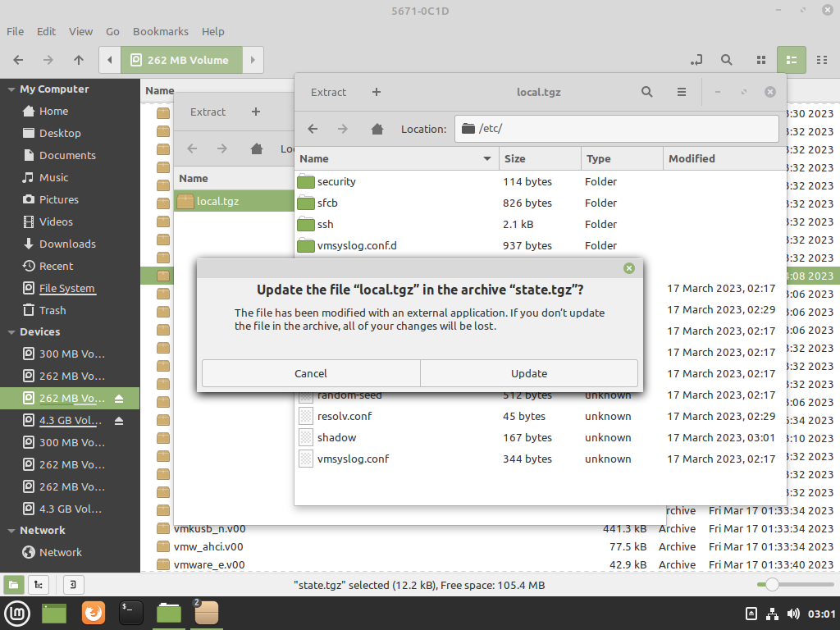Collapse the Devices section
Viewport: 840px width, 630px height.
(x=11, y=332)
